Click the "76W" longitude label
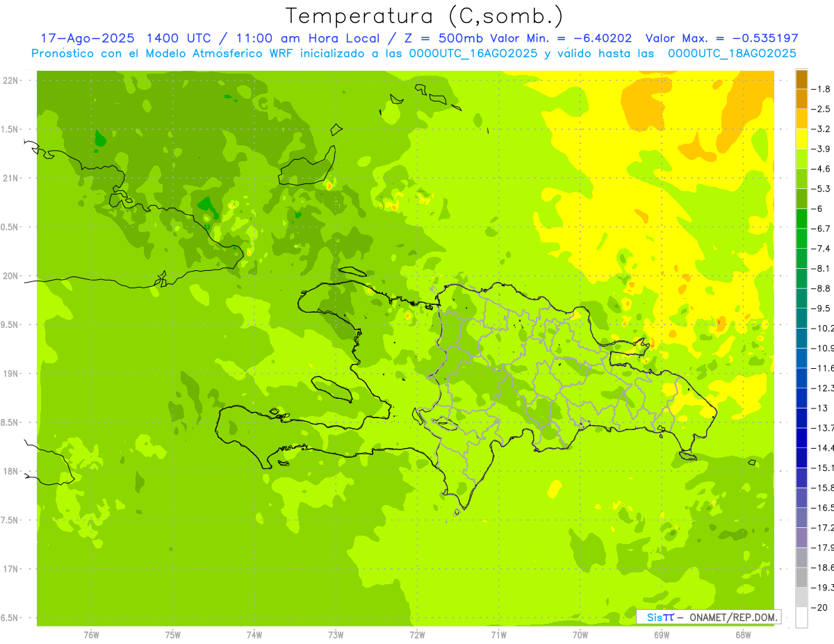Viewport: 834px width, 644px height. coord(91,635)
